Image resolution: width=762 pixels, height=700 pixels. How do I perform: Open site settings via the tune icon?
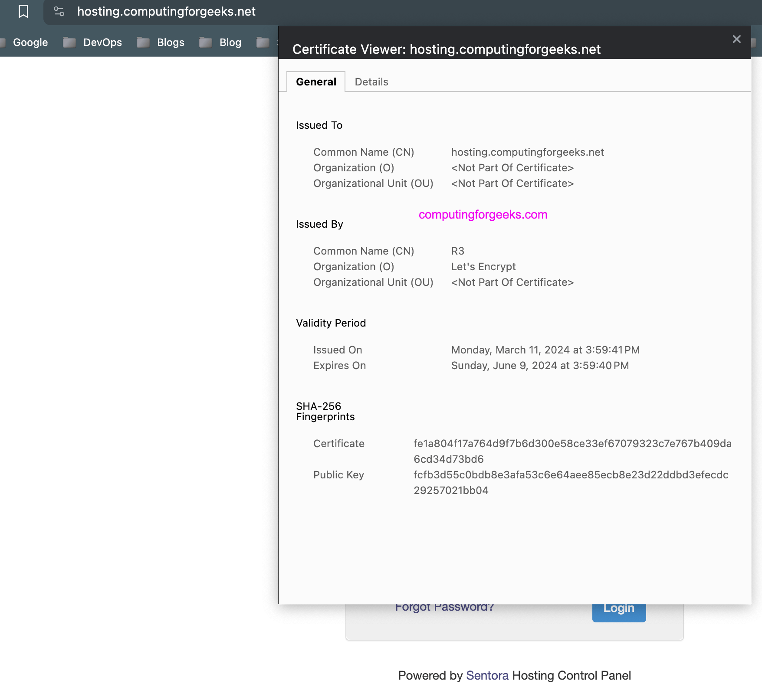coord(59,11)
